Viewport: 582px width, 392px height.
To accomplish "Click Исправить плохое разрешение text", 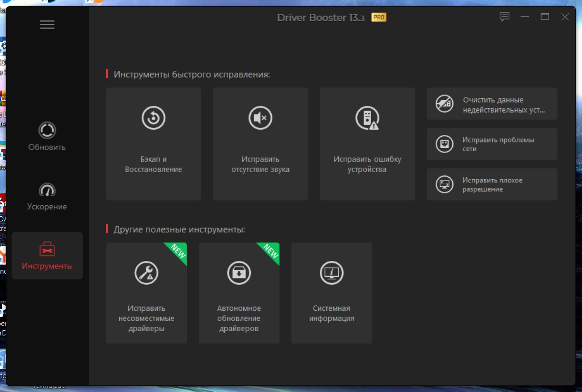I will pos(492,185).
